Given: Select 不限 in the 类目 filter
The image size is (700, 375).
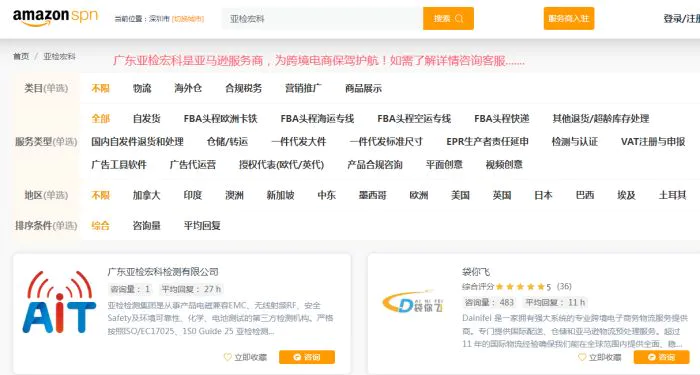Looking at the screenshot, I should coord(100,88).
